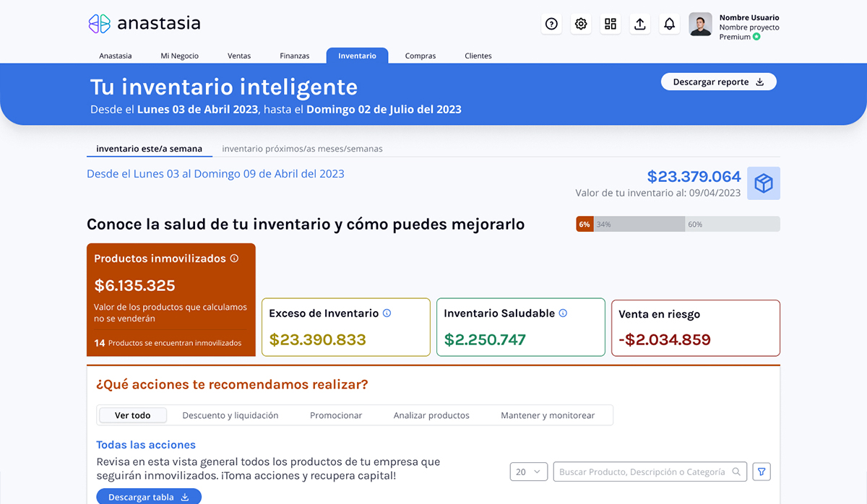Select Mantener y monitorear filter
This screenshot has height=504, width=867.
pos(548,415)
